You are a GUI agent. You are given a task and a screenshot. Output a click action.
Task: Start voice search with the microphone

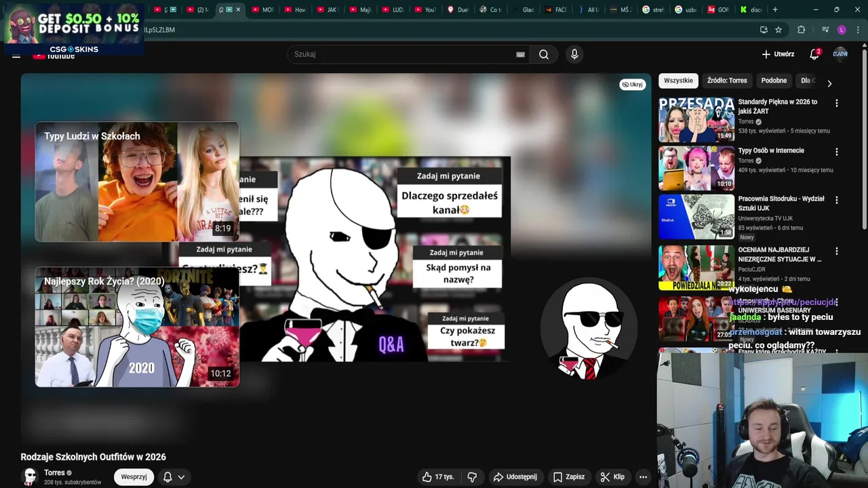574,54
